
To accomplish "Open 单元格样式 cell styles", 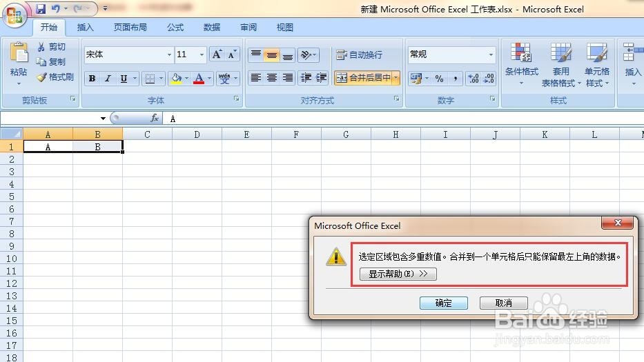I will point(597,64).
